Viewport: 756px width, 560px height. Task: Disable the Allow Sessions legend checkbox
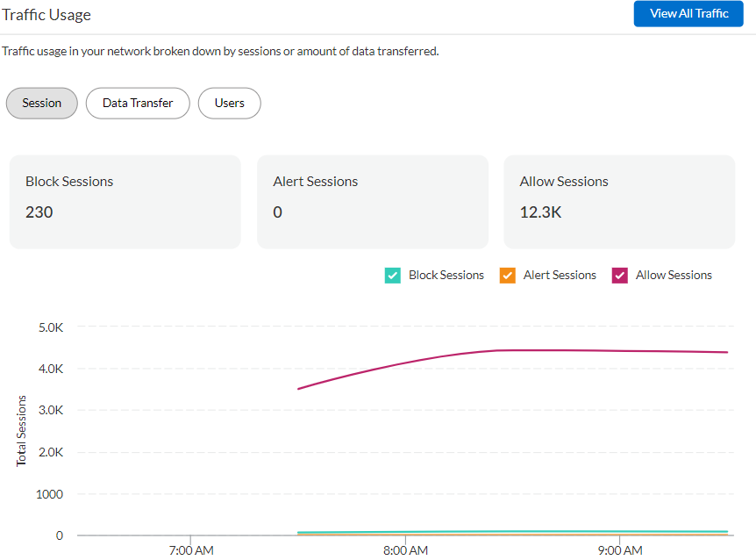click(x=619, y=276)
